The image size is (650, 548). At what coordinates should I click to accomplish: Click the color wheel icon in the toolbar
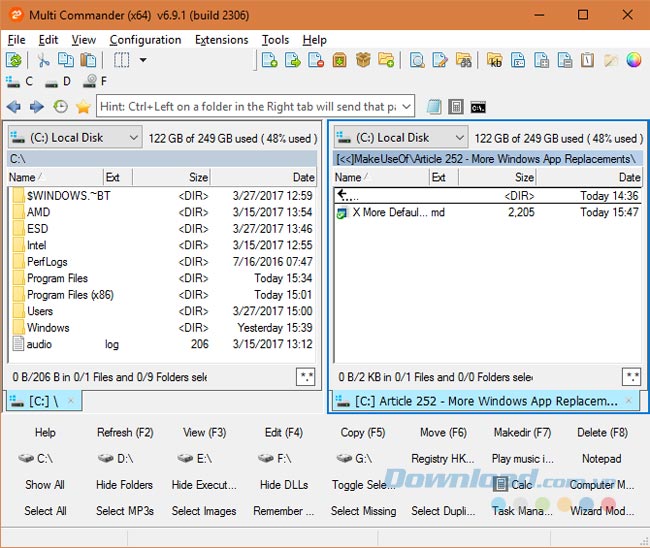point(633,60)
